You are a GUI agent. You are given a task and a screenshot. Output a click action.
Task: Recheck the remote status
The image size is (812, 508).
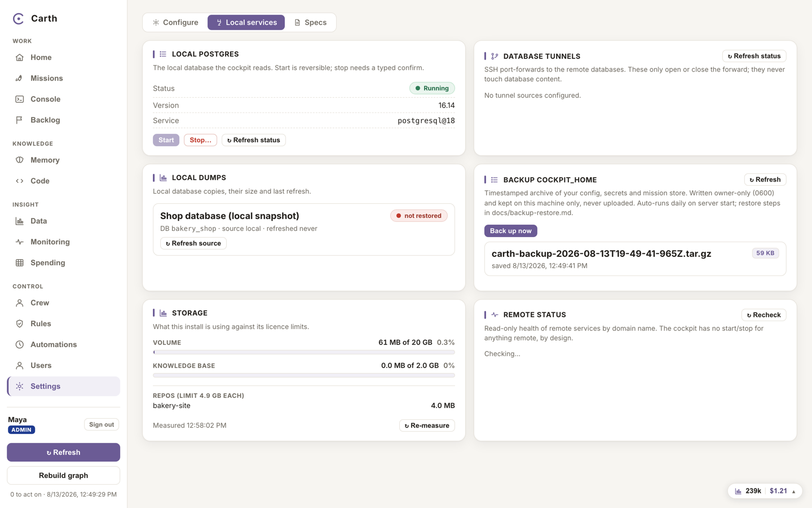[x=764, y=315]
